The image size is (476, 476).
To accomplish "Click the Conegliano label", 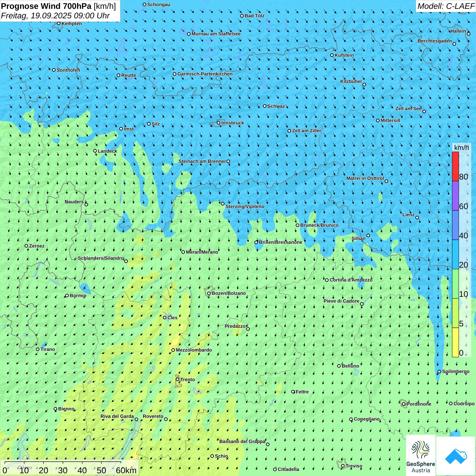I will [367, 419].
